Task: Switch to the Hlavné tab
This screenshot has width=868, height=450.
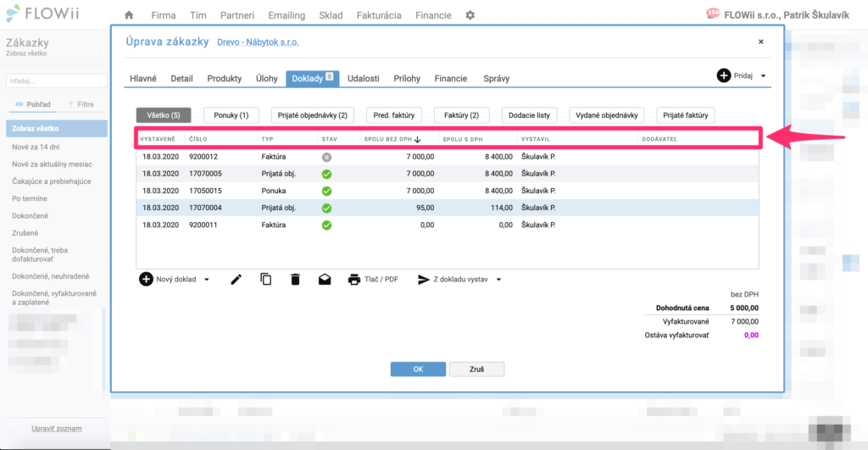Action: point(142,79)
